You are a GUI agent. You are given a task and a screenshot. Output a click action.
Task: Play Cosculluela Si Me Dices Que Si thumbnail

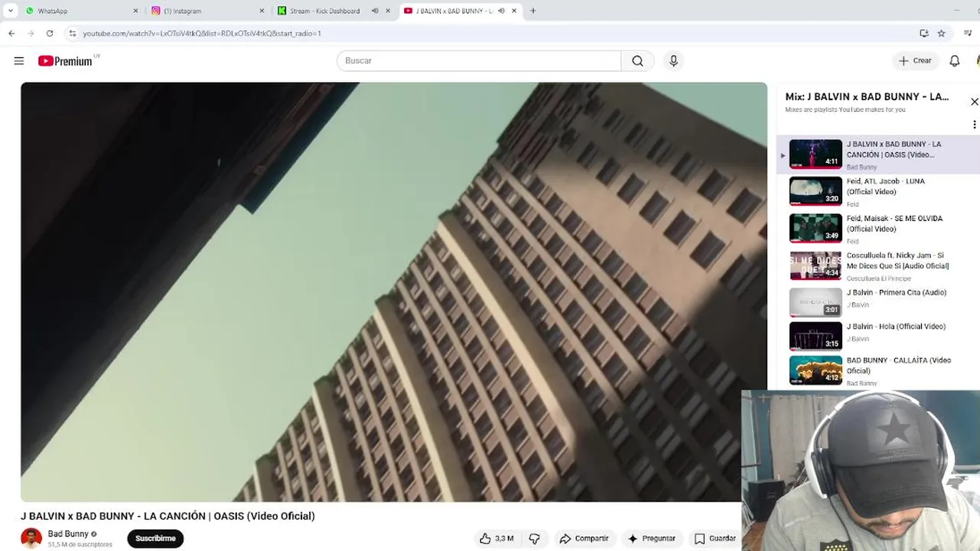coord(816,266)
